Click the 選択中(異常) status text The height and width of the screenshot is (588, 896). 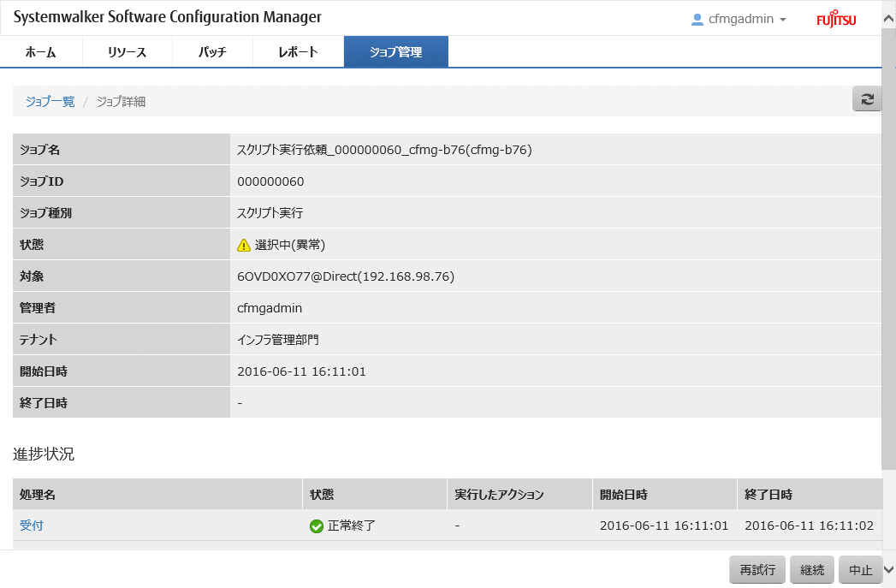pos(290,245)
